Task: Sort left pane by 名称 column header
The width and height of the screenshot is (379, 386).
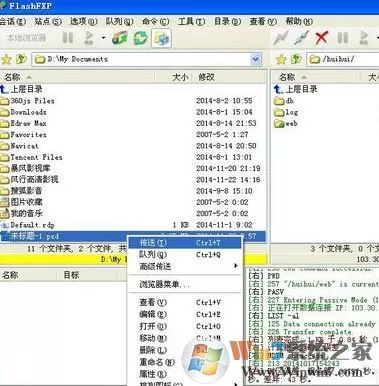Action: [x=77, y=77]
